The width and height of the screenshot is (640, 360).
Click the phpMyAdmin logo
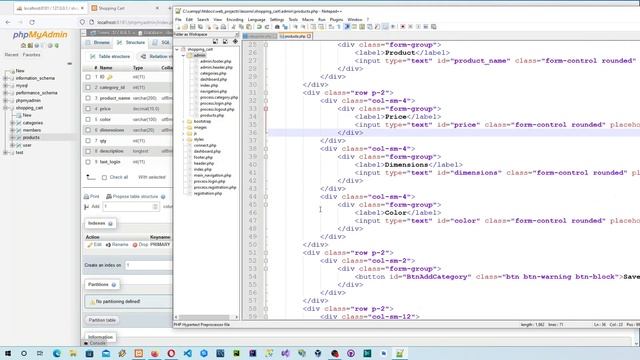tap(40, 35)
